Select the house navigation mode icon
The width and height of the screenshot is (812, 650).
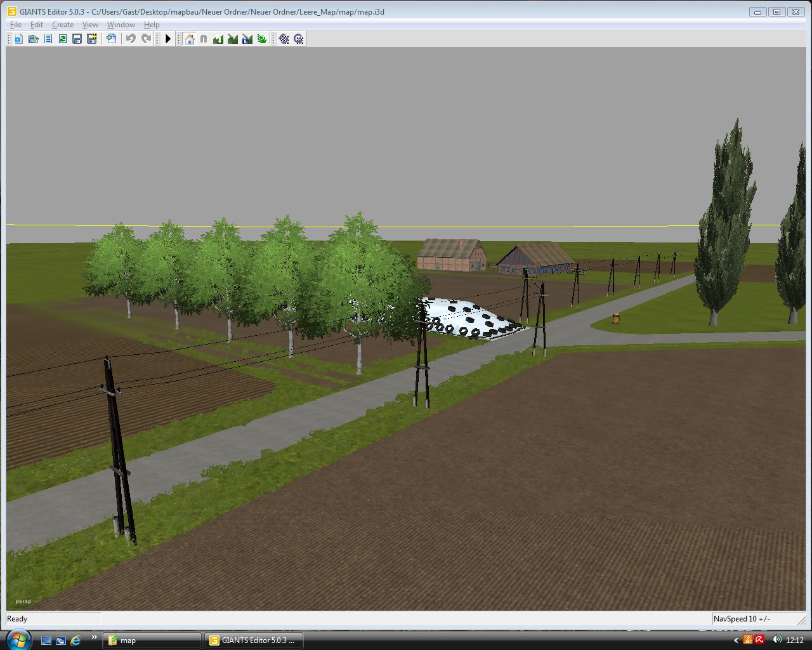click(x=189, y=39)
